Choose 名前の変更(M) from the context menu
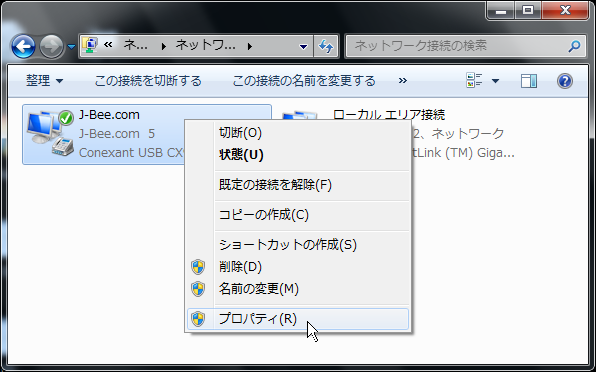This screenshot has height=372, width=596. coord(297,289)
